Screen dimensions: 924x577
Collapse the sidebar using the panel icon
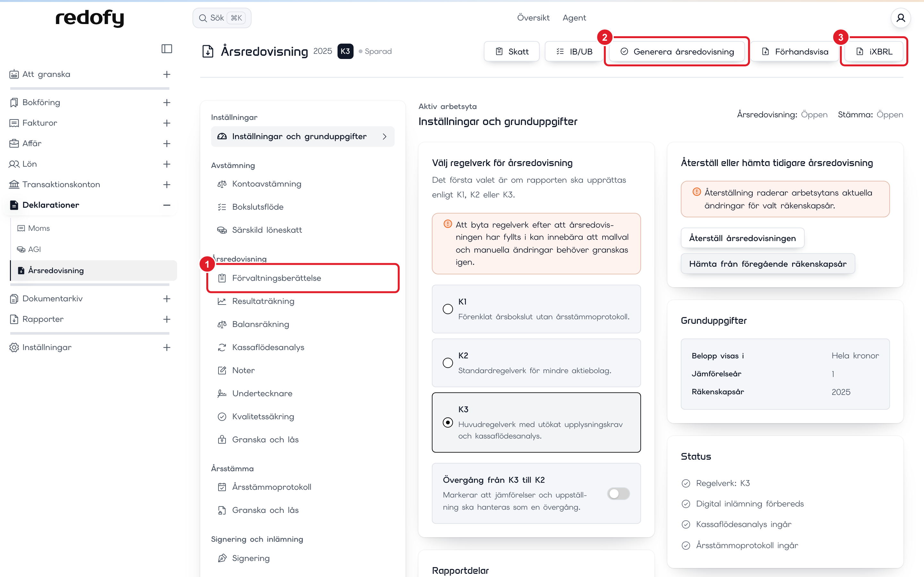pyautogui.click(x=167, y=49)
